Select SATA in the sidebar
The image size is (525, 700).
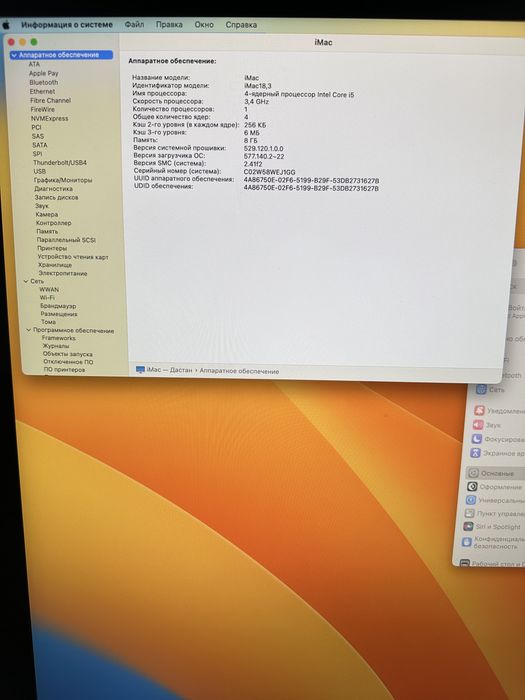(40, 145)
